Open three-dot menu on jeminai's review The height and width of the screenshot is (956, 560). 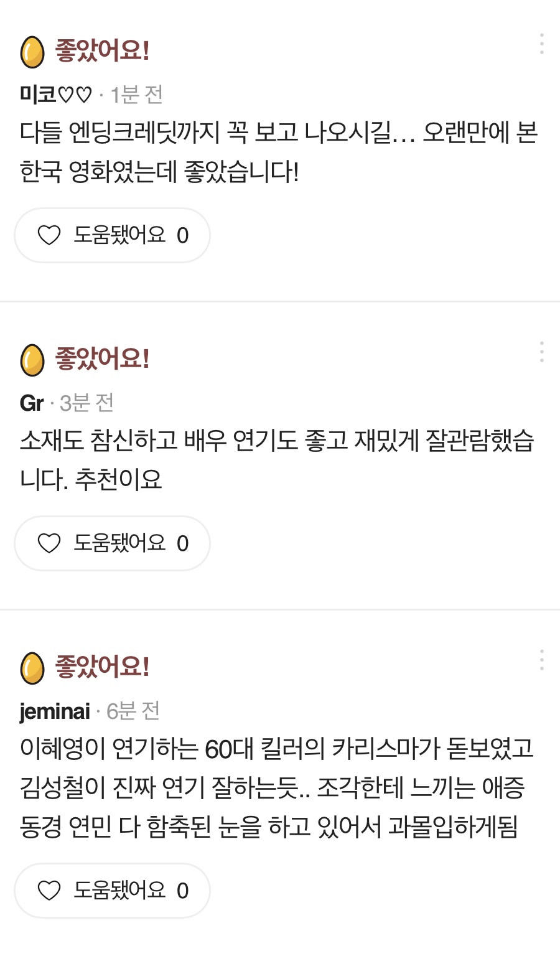[542, 660]
